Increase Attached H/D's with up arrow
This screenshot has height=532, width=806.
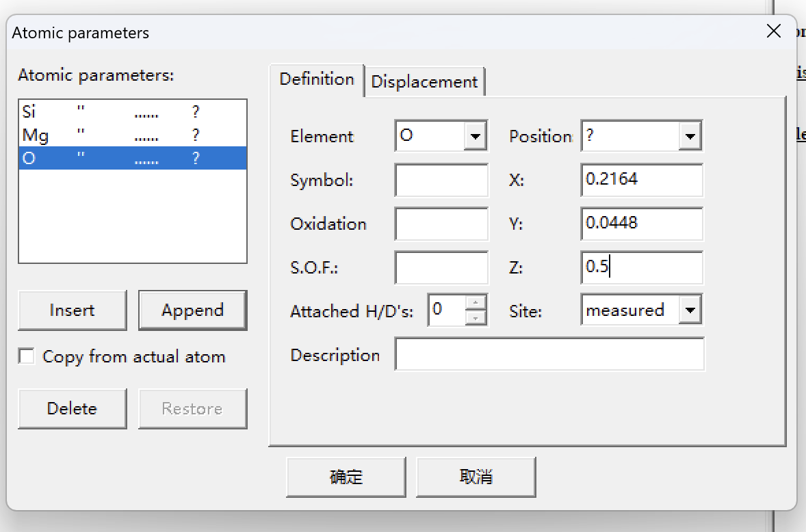point(477,303)
